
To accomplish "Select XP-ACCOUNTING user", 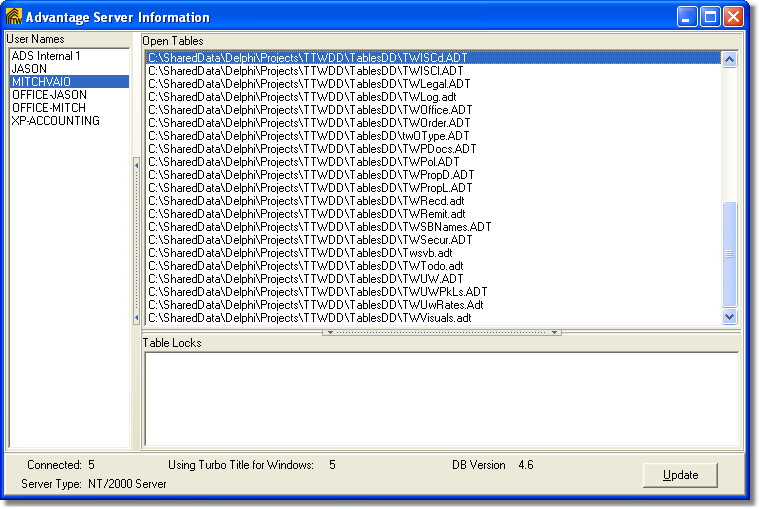I will (x=56, y=121).
